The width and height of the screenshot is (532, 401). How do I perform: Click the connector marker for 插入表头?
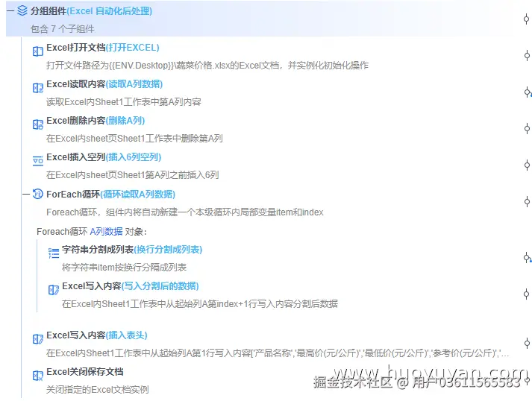click(527, 343)
